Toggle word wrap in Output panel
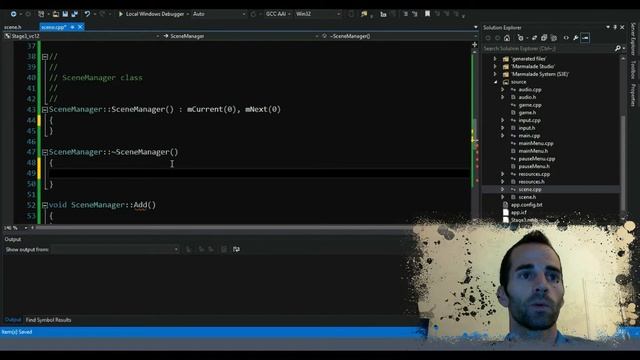The width and height of the screenshot is (640, 360). (236, 249)
